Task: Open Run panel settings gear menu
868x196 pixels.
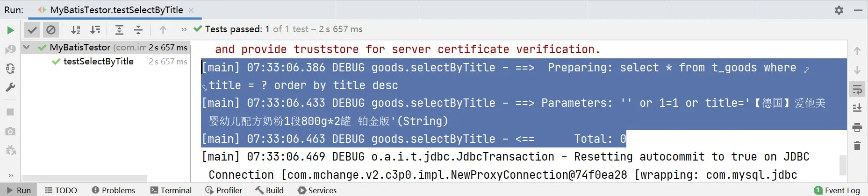Action: [839, 10]
